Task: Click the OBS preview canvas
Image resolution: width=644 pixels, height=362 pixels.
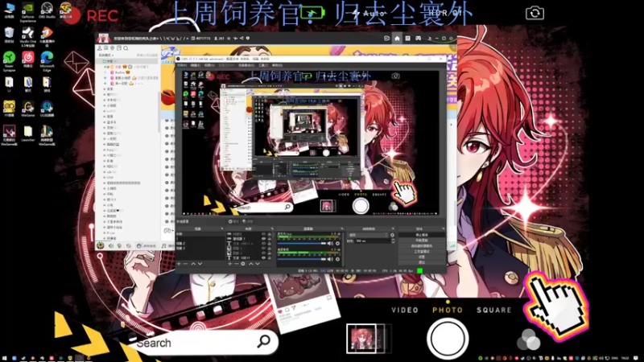Action: [x=310, y=142]
